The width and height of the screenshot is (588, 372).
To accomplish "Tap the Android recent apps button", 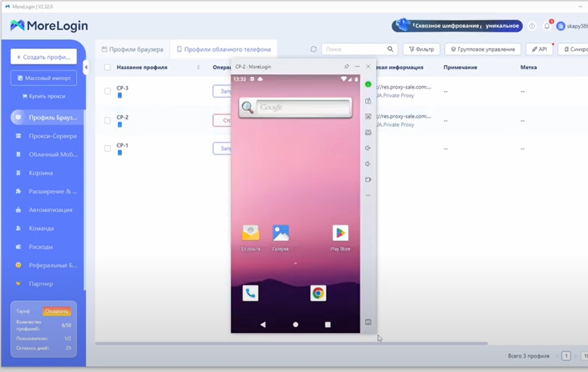I will click(328, 324).
